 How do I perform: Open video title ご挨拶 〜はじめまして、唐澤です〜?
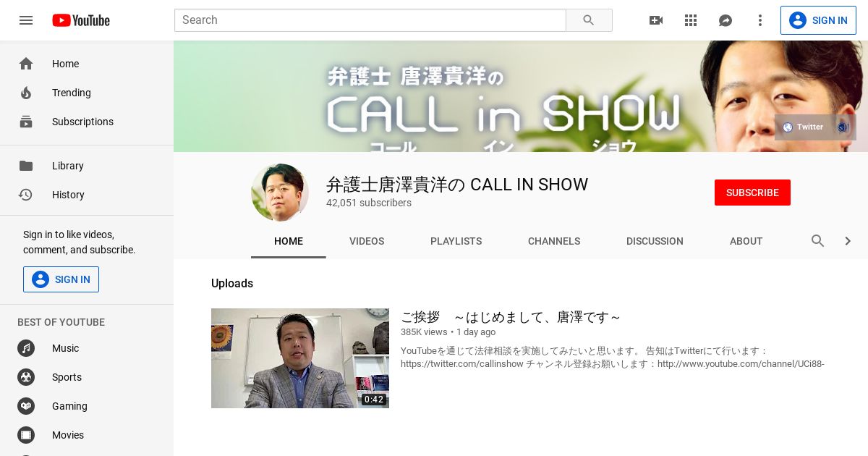[x=511, y=317]
